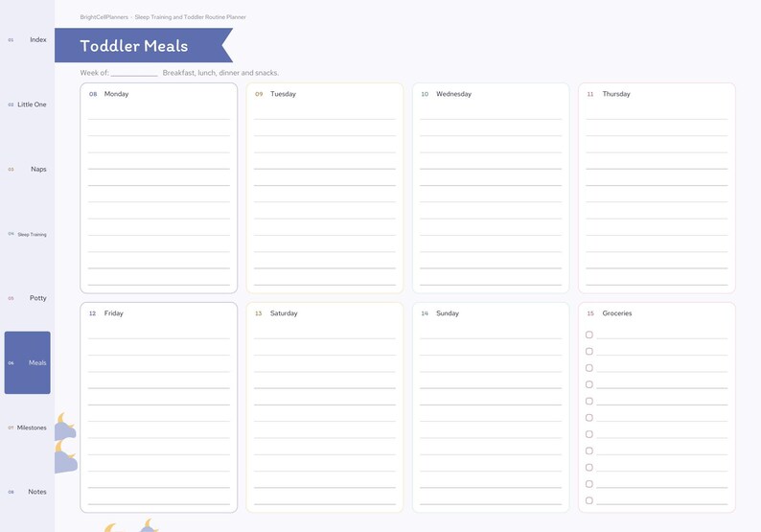The image size is (761, 532).
Task: Select the Friday heading
Action: click(113, 313)
